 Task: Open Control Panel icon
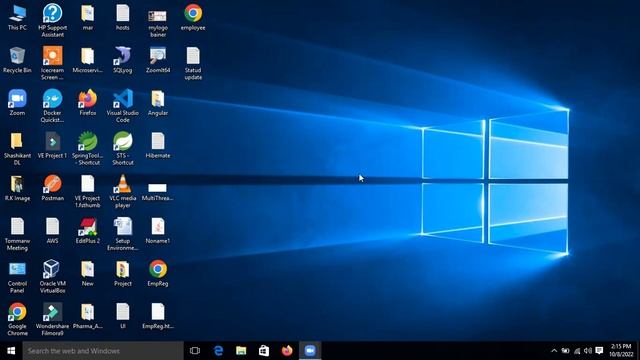point(17,277)
